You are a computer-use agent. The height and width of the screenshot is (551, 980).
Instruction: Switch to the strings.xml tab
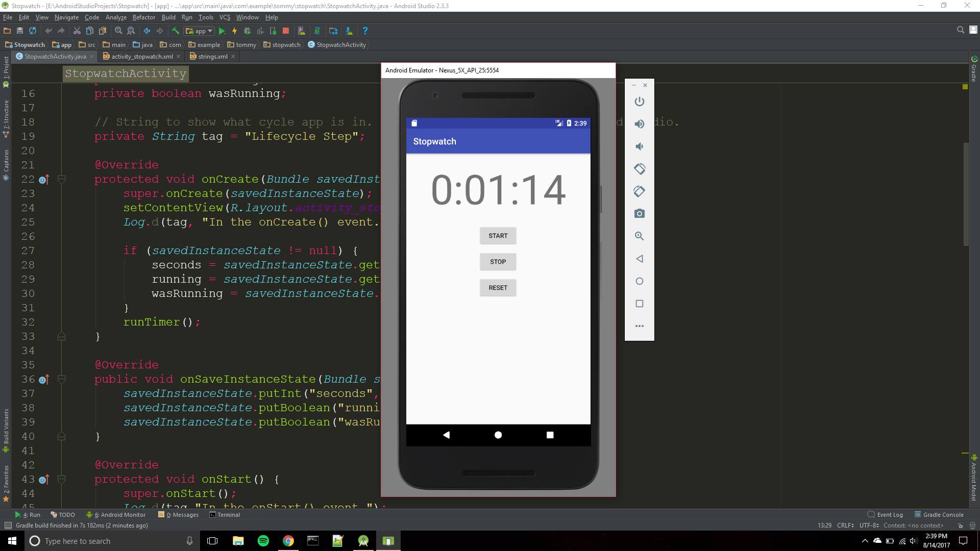pyautogui.click(x=212, y=56)
